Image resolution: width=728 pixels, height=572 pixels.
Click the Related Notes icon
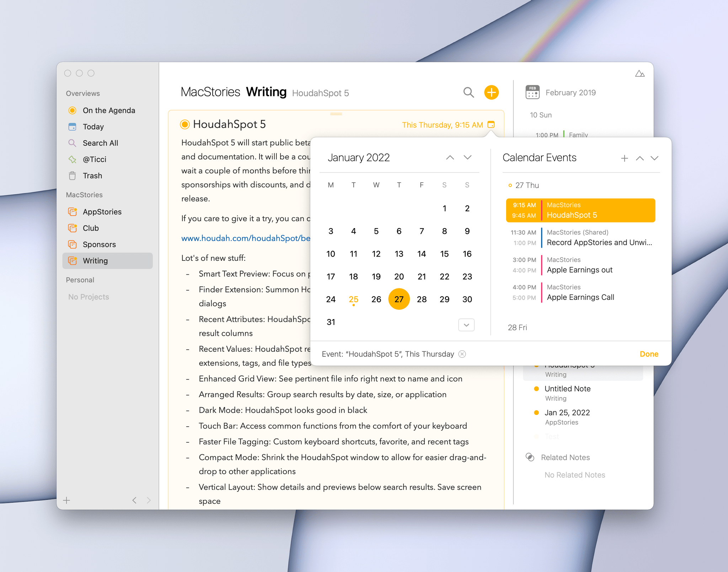click(530, 457)
